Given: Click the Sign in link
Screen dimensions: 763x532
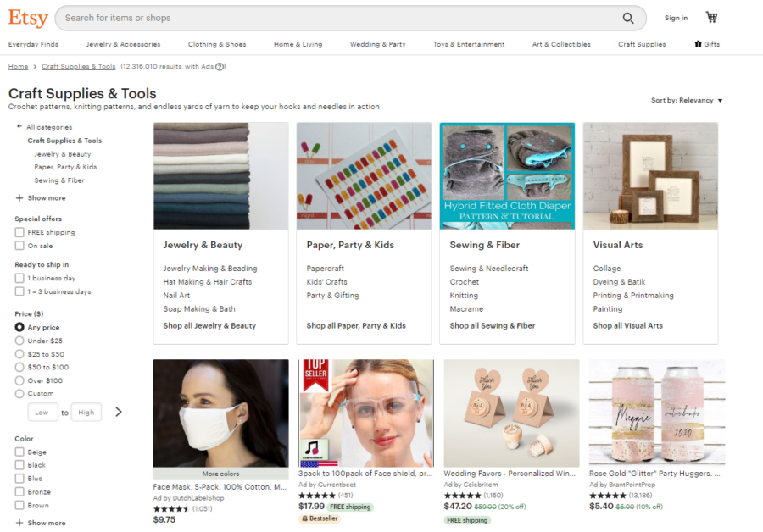Looking at the screenshot, I should point(676,18).
